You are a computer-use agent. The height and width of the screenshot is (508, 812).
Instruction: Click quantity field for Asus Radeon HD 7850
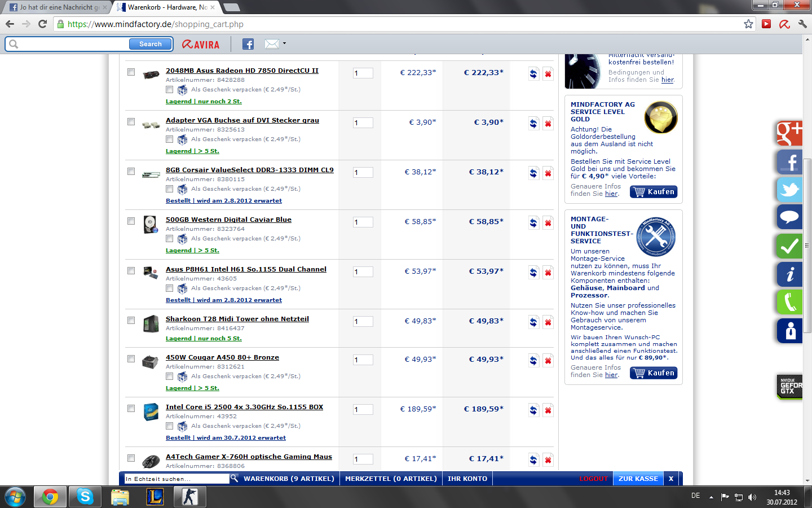tap(363, 73)
